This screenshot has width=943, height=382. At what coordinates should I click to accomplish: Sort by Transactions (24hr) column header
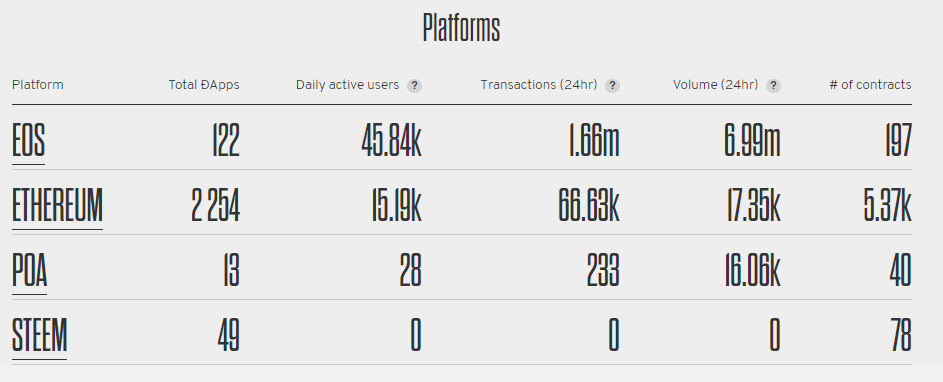coord(539,85)
